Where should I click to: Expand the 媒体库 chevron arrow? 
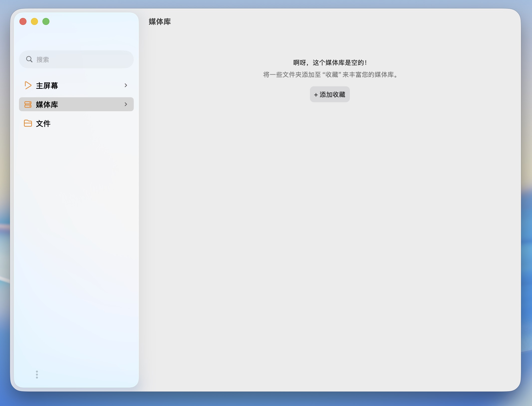click(126, 104)
